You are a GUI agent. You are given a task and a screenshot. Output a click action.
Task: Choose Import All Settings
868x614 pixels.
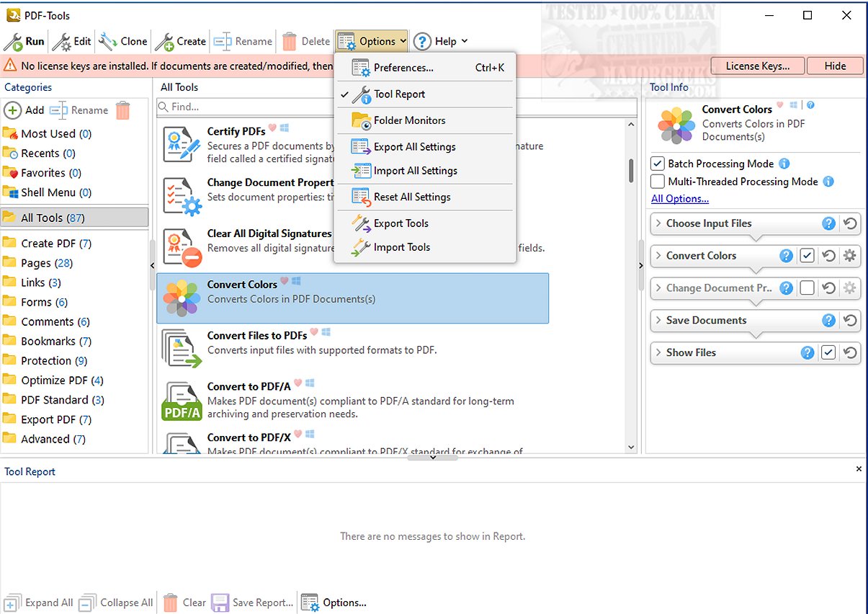[x=425, y=171]
